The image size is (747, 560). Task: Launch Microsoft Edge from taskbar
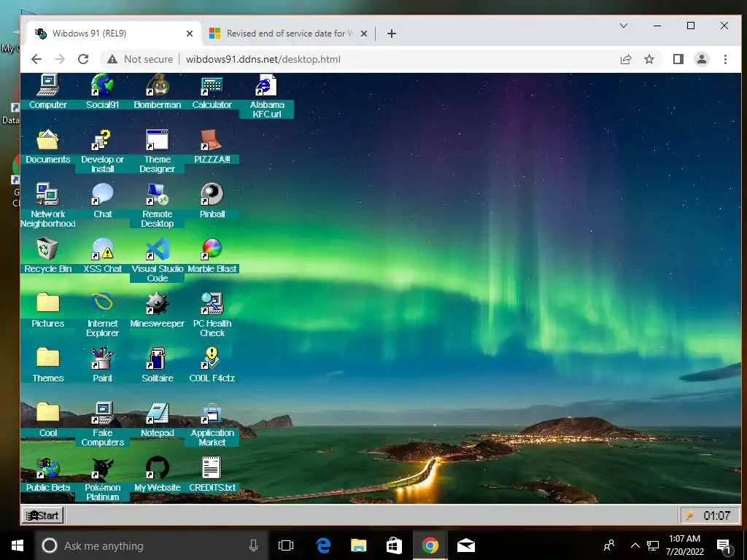coord(323,545)
